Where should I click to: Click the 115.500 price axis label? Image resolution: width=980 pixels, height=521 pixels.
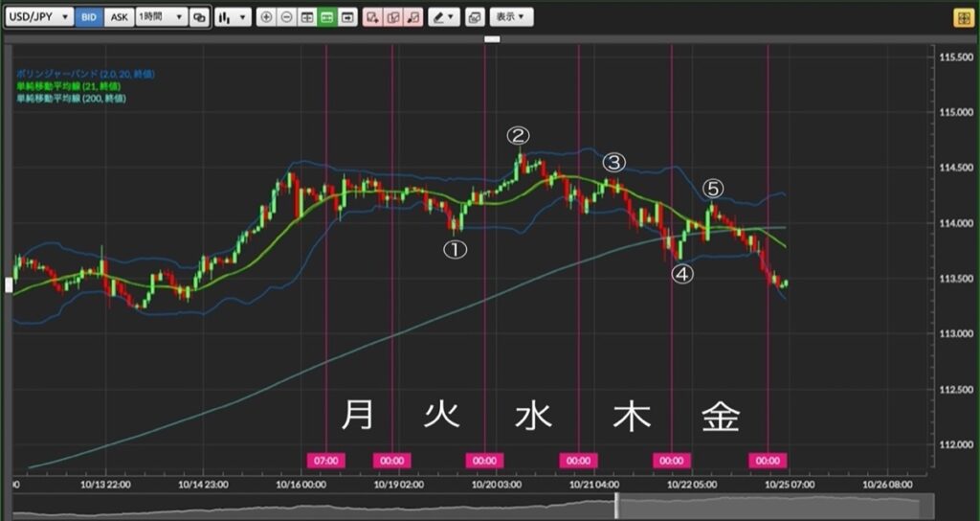[956, 57]
